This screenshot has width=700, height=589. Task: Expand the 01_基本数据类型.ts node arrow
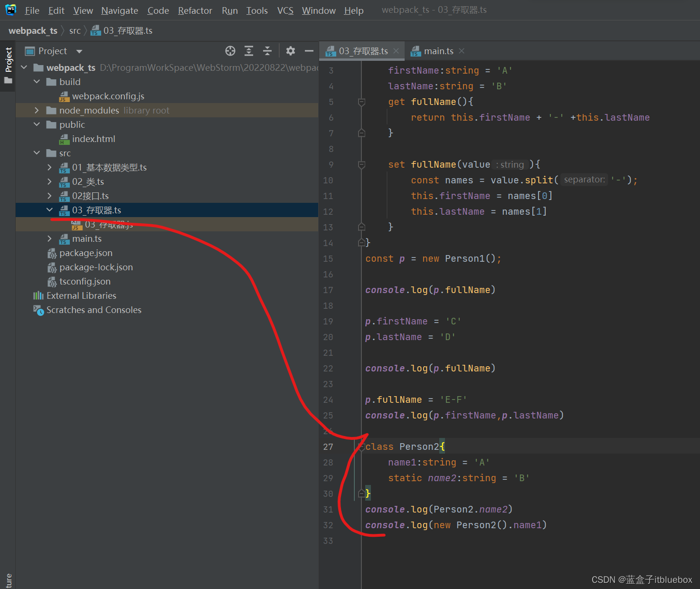coord(49,167)
